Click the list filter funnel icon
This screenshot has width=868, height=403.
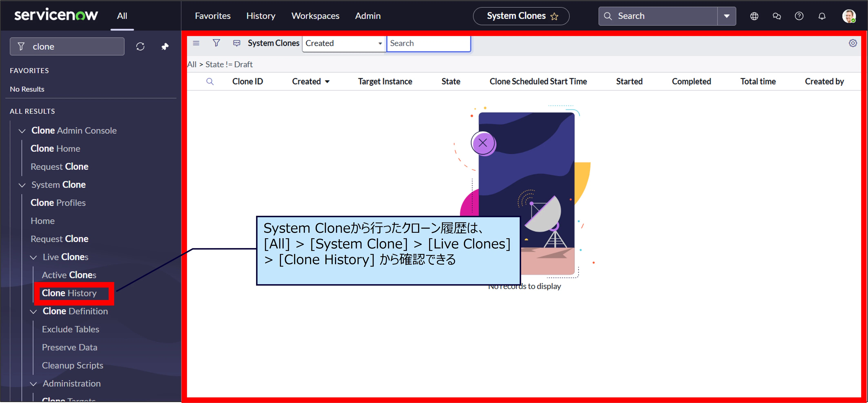click(x=216, y=43)
